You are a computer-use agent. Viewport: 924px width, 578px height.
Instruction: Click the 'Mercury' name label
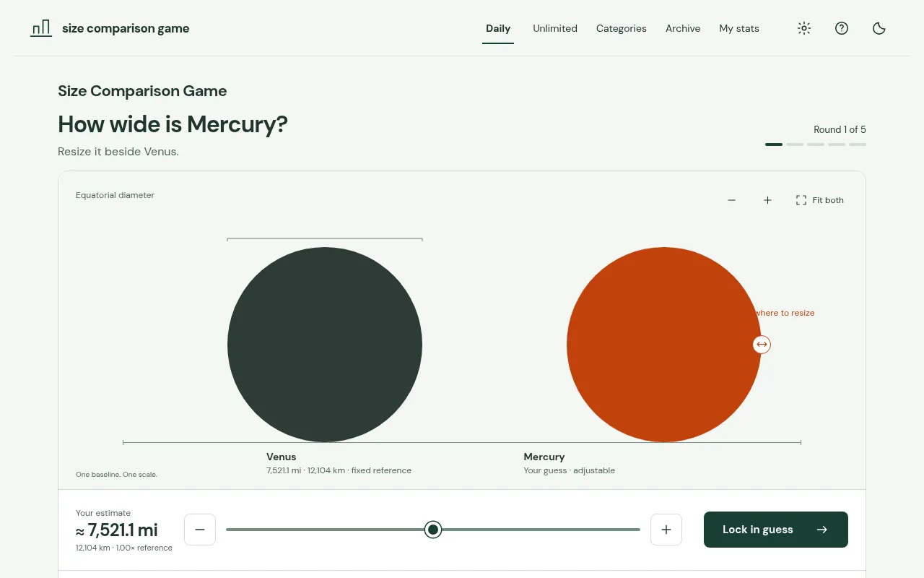coord(544,457)
